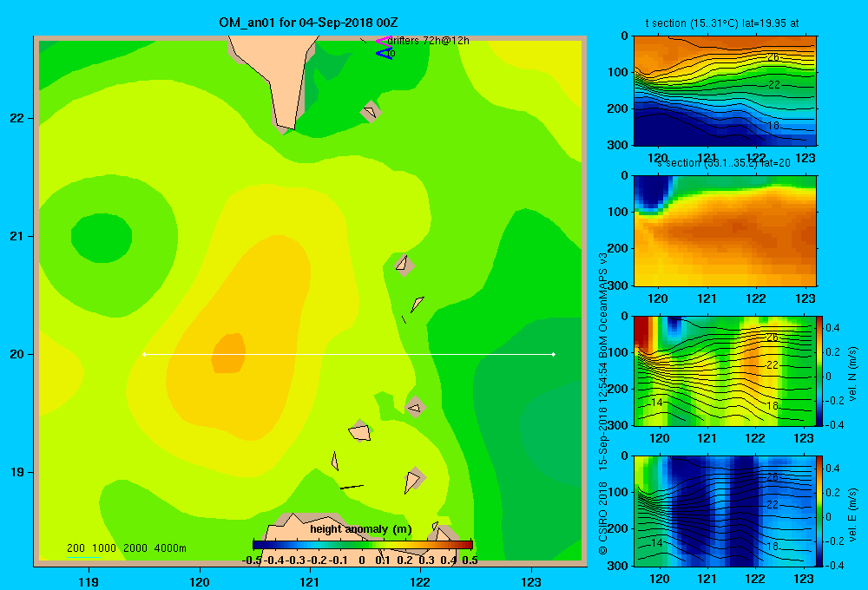Open the temperature section plot
The width and height of the screenshot is (868, 590).
(725, 91)
